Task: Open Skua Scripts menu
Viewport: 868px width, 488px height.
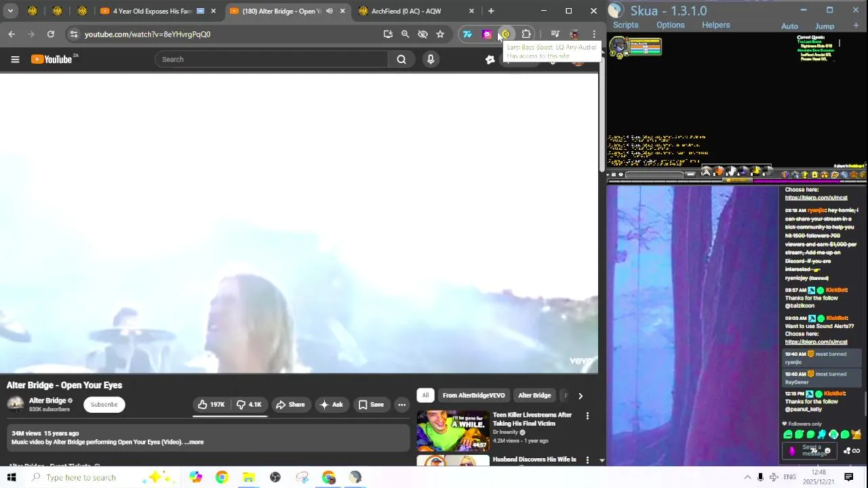Action: click(625, 25)
